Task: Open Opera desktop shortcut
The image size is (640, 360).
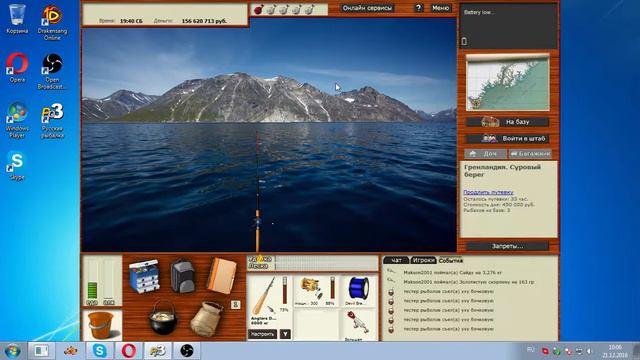Action: [x=17, y=68]
